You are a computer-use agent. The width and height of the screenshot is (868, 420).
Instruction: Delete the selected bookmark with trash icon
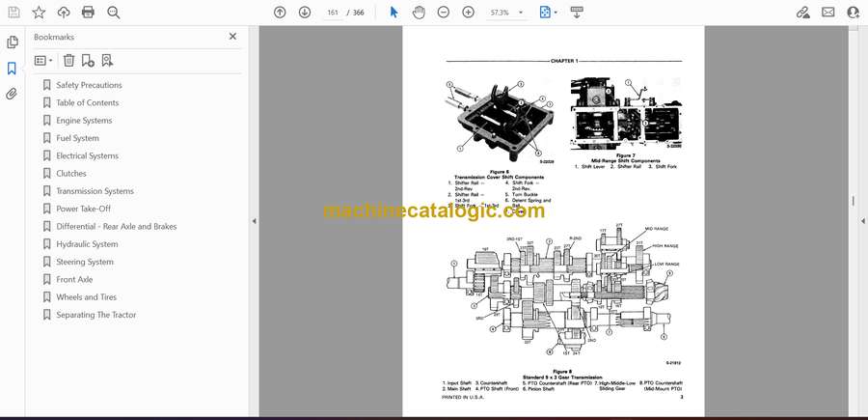pyautogui.click(x=68, y=61)
